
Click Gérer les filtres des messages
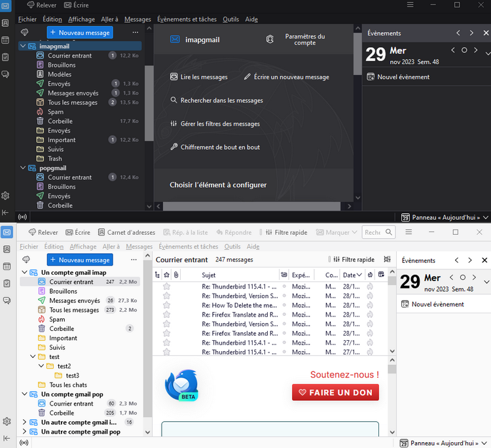tap(215, 124)
